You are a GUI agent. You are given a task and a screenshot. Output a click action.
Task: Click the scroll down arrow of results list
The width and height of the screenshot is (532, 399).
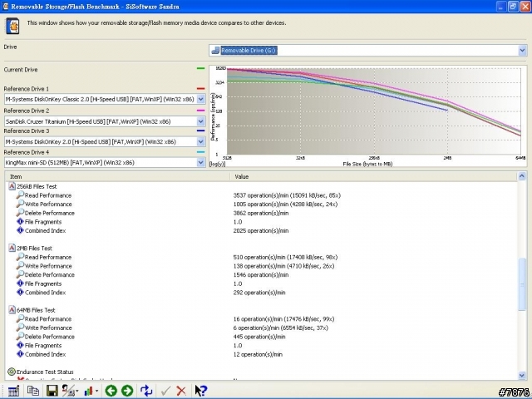pyautogui.click(x=522, y=375)
